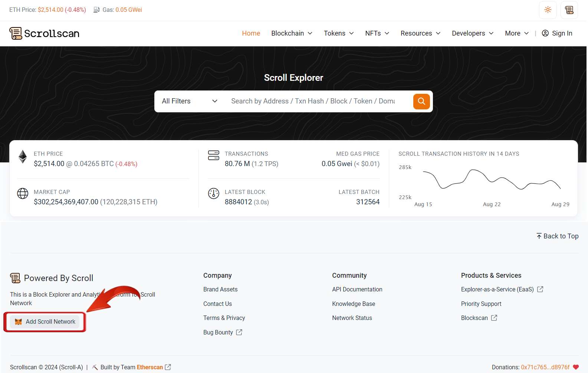Click Add Scroll Network button
Image resolution: width=588 pixels, height=373 pixels.
[45, 322]
